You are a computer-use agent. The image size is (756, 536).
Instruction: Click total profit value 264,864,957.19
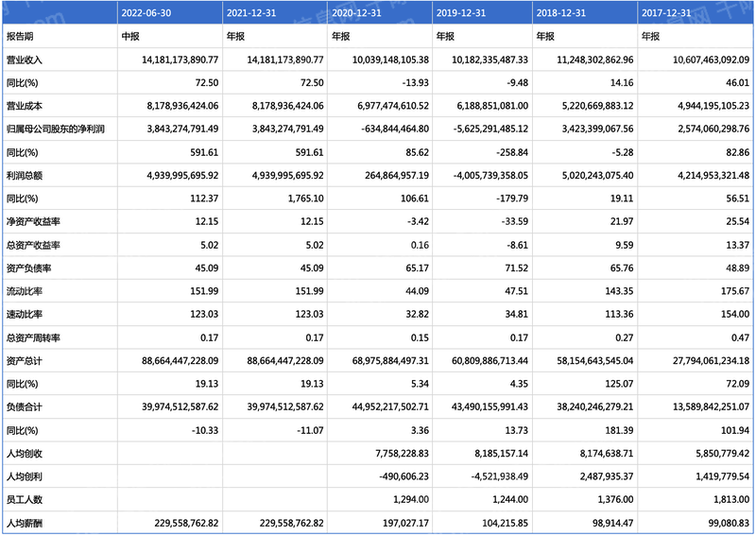click(x=397, y=175)
